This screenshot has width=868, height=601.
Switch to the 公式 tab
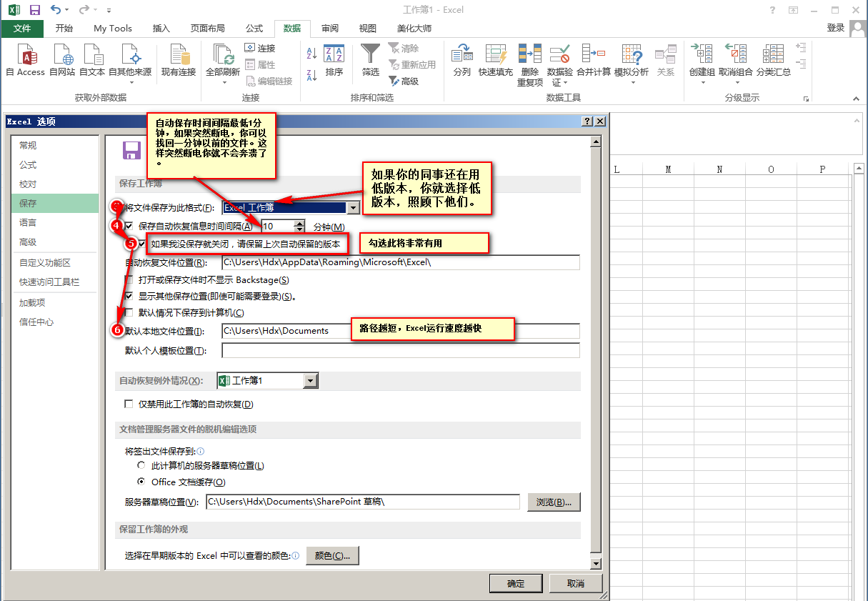[254, 28]
